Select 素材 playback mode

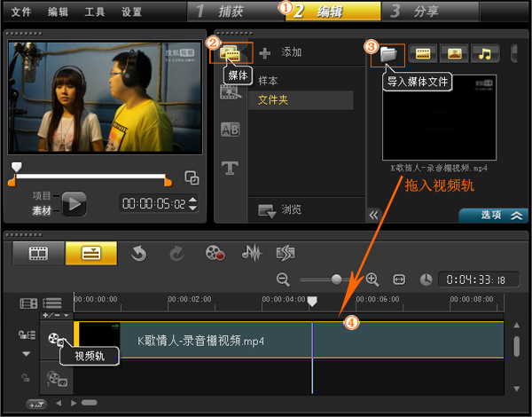[x=42, y=211]
